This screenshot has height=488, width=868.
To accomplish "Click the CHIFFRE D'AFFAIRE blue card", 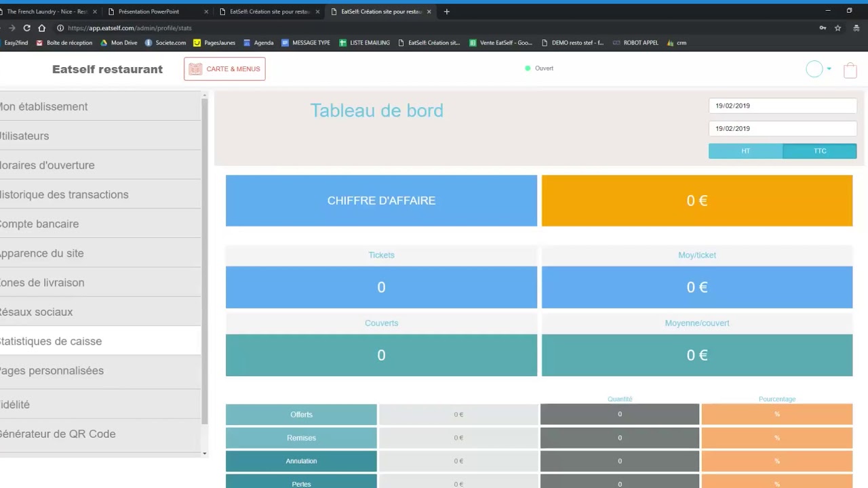I will (381, 201).
